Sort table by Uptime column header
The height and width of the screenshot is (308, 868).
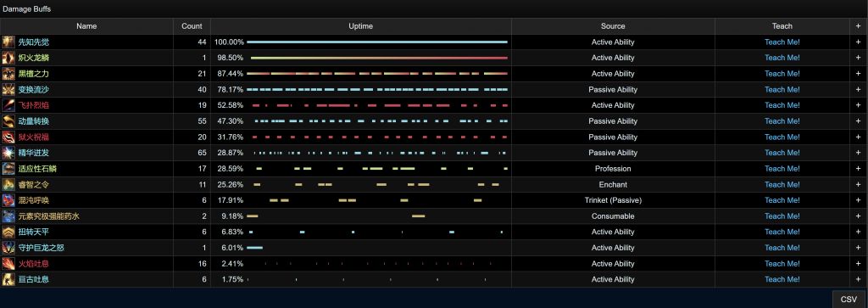[x=360, y=26]
